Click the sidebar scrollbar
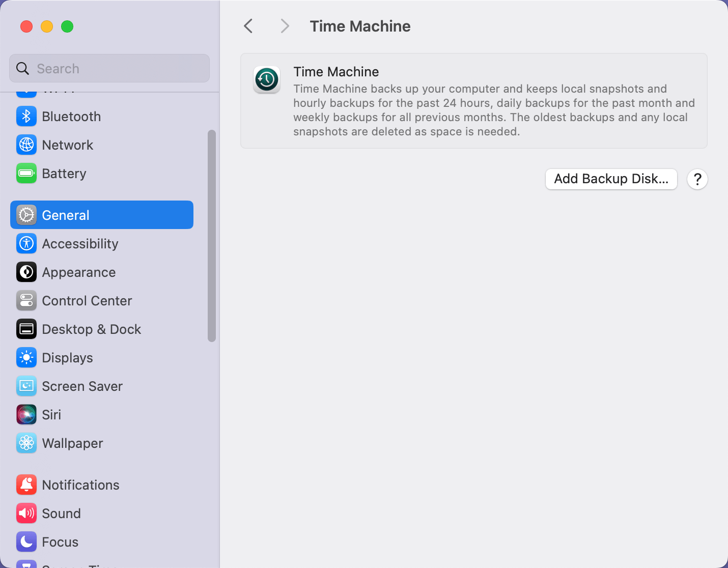 tap(211, 234)
